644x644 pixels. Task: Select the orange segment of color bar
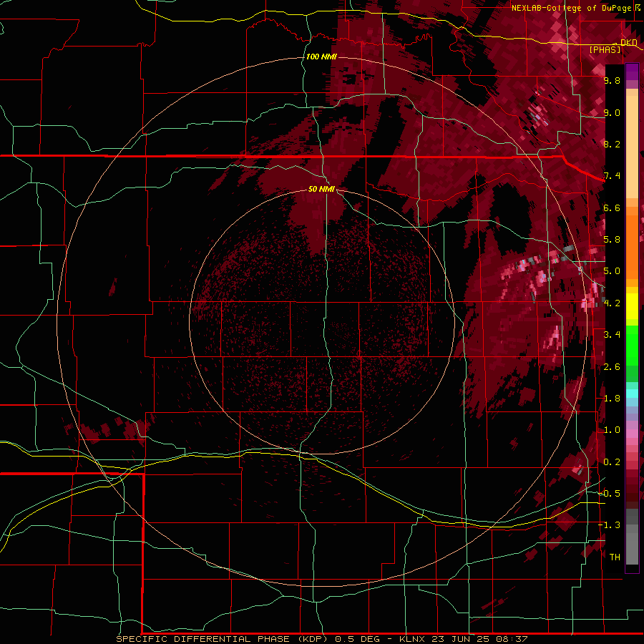632,246
